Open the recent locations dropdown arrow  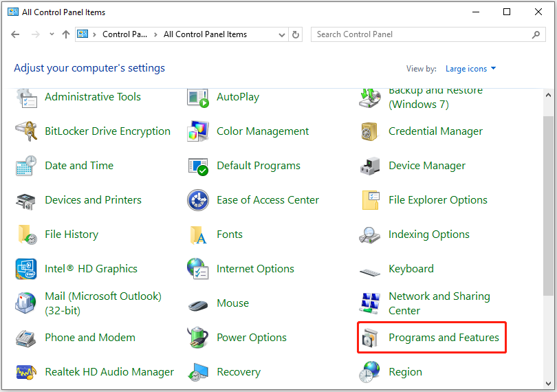[x=52, y=34]
